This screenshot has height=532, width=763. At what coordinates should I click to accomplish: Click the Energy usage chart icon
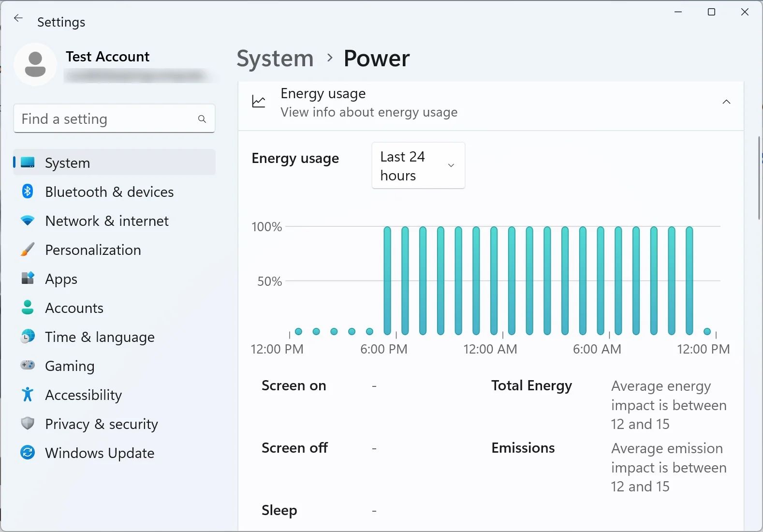(259, 102)
